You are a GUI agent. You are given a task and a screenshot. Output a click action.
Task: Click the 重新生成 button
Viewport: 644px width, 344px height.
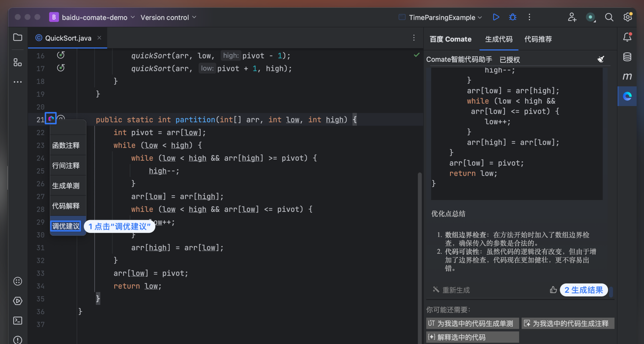point(451,290)
